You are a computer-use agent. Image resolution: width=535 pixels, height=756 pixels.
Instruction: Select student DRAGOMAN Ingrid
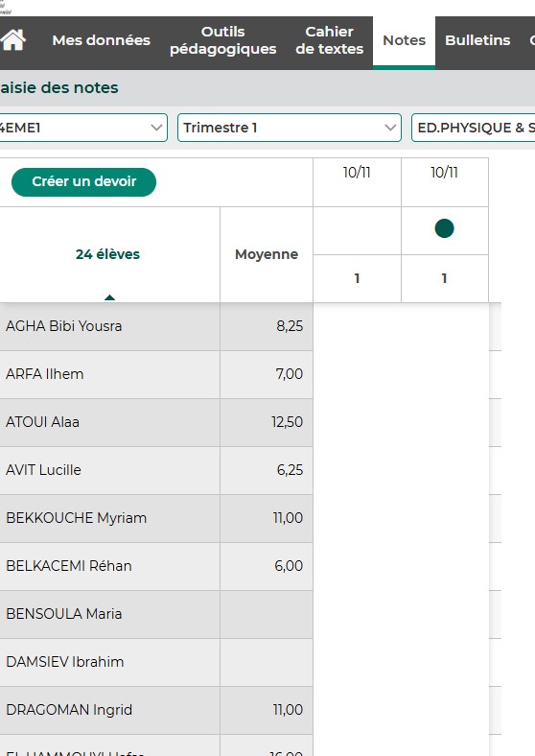coord(69,710)
